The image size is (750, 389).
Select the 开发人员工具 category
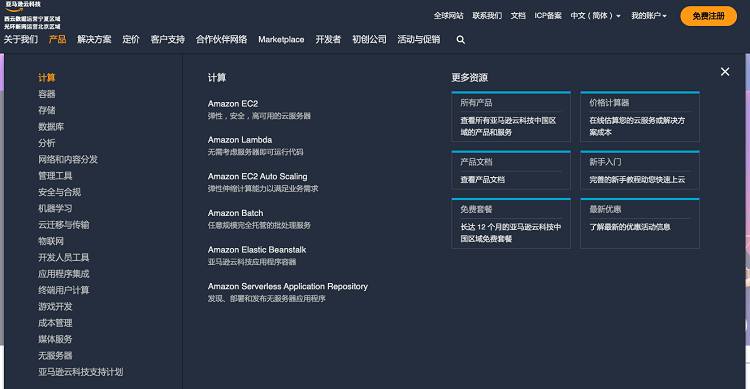pyautogui.click(x=64, y=257)
